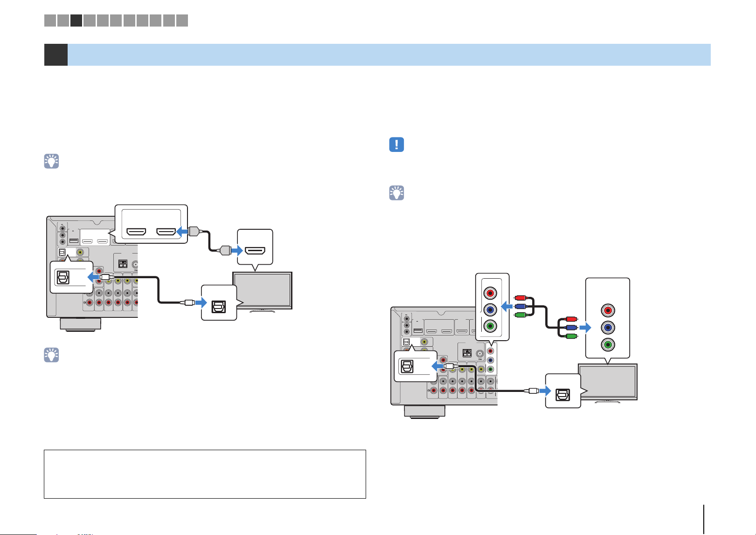This screenshot has height=535, width=756.
Task: Select the HDMI port in the TV callout
Action: click(x=255, y=251)
